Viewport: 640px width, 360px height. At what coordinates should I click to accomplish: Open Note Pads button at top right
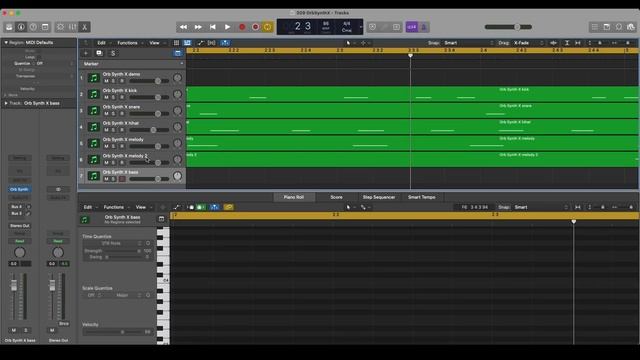pos(607,27)
